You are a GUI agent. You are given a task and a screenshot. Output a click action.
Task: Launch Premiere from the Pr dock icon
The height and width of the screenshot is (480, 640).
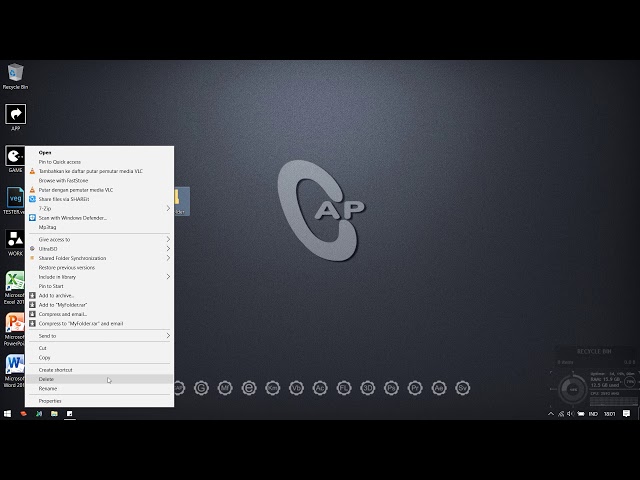pyautogui.click(x=415, y=388)
